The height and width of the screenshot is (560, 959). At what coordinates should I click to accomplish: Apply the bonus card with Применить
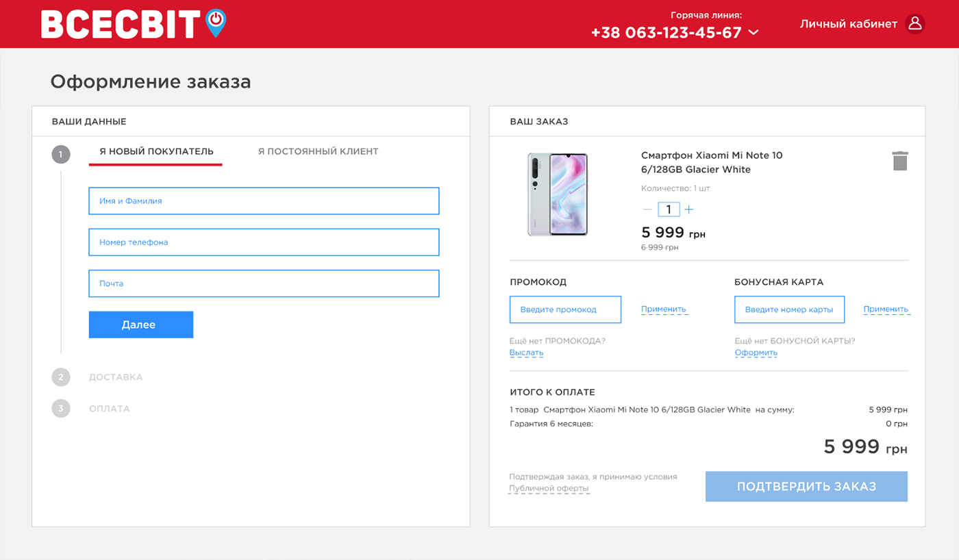[886, 309]
